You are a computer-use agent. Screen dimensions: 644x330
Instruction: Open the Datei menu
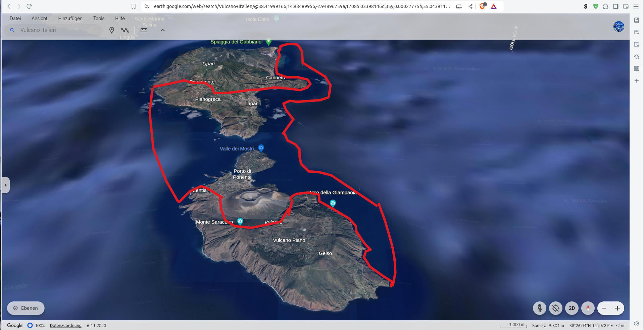pos(15,18)
